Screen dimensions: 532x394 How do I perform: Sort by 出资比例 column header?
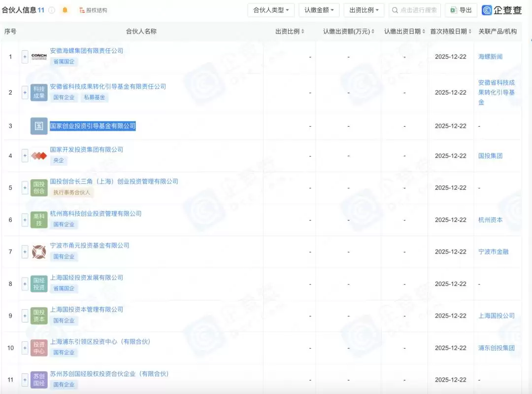click(x=290, y=32)
